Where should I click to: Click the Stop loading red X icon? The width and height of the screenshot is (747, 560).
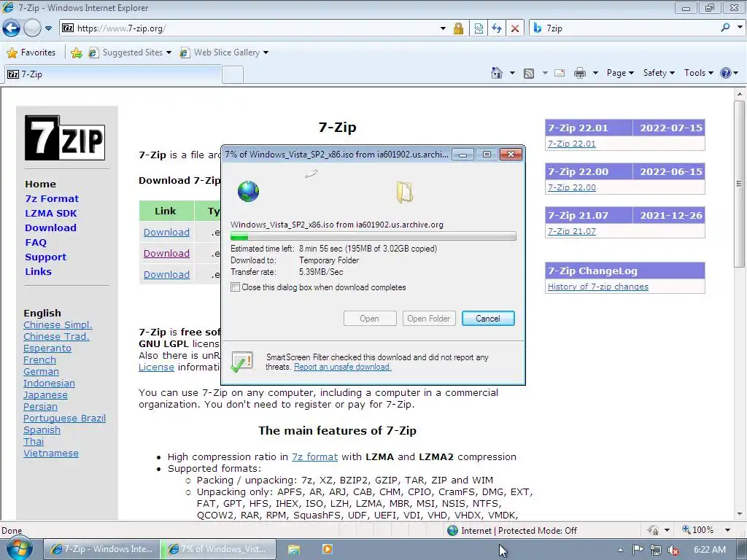[515, 28]
